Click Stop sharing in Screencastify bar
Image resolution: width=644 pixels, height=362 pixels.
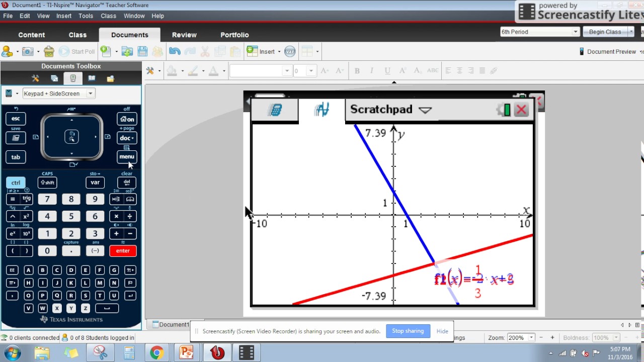408,331
